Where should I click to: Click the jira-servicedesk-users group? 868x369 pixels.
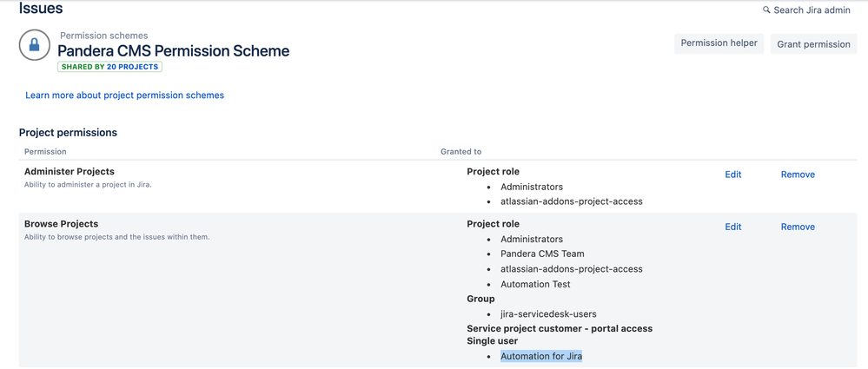tap(548, 313)
